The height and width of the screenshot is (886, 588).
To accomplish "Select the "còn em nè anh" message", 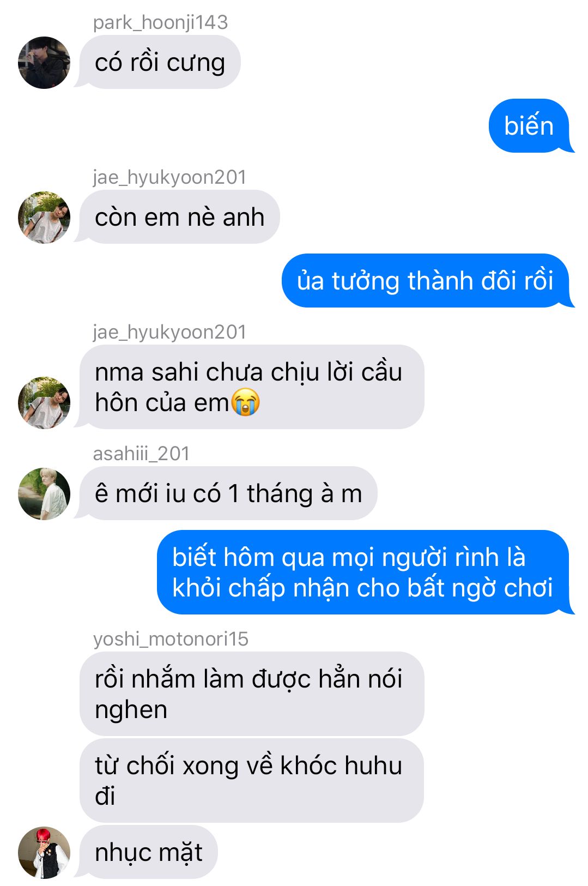I will (x=179, y=217).
